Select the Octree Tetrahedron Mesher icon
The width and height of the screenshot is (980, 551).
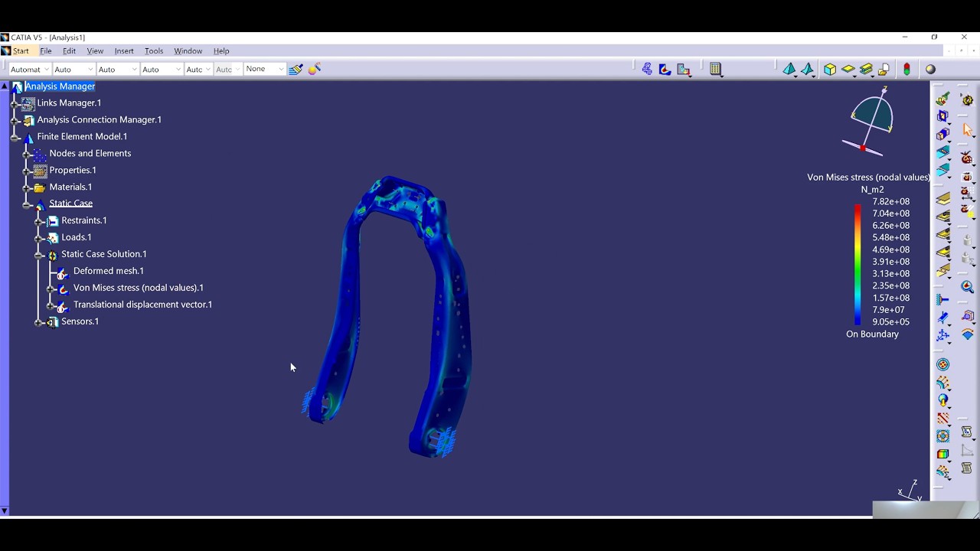coord(789,69)
